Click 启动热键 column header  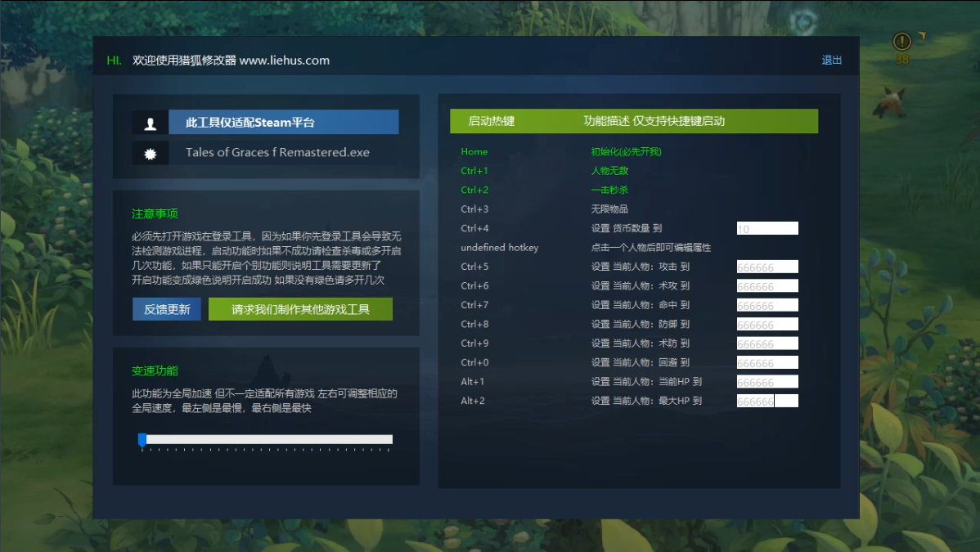(x=492, y=121)
